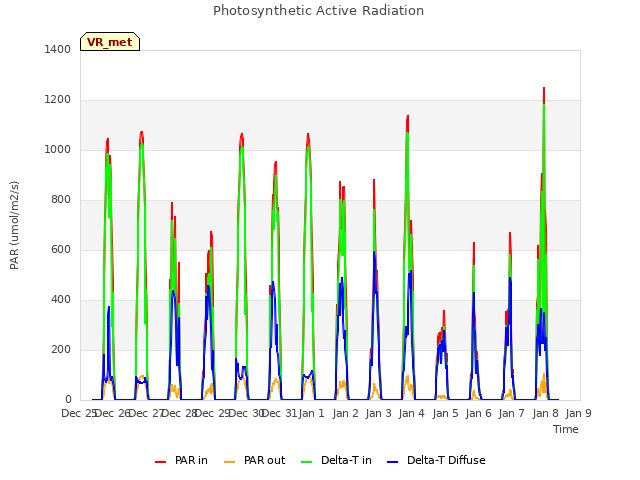Toggle the Delta-T in legend entry
Viewport: 640px width, 480px height.
(x=336, y=460)
